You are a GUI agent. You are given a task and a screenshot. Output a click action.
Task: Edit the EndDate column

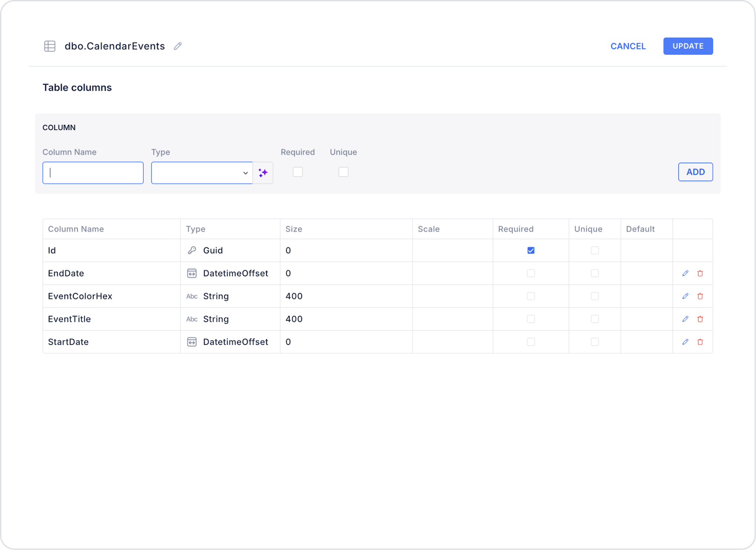685,273
